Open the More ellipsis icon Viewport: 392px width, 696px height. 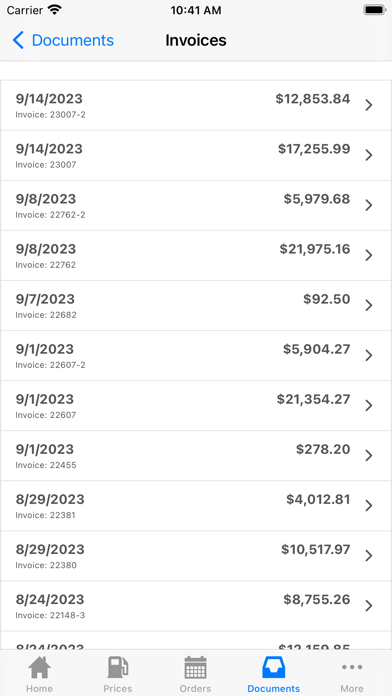point(352,667)
